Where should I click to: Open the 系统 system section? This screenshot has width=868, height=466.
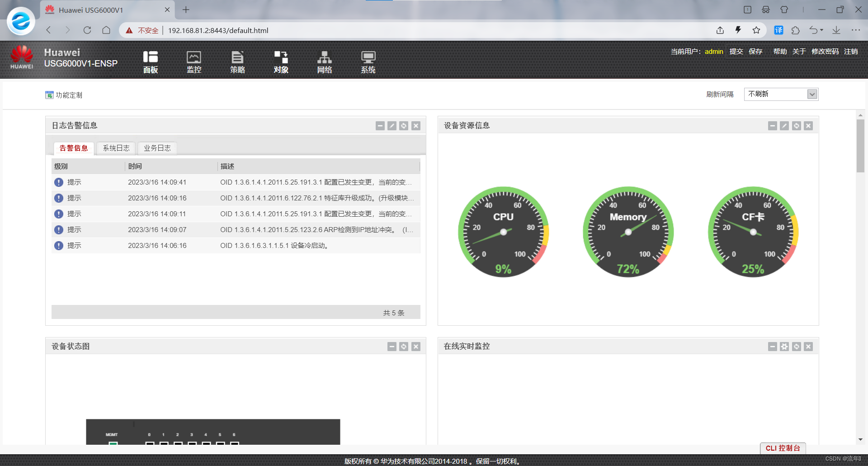coord(368,62)
